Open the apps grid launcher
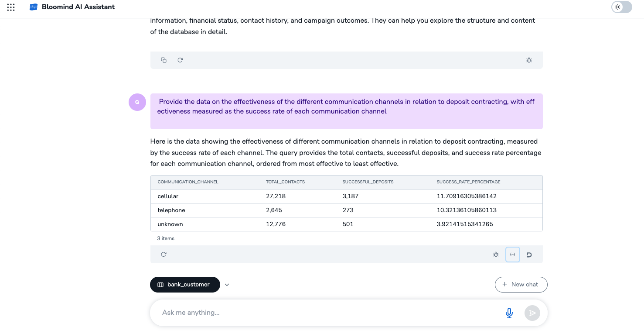This screenshot has width=644, height=334. [x=11, y=7]
